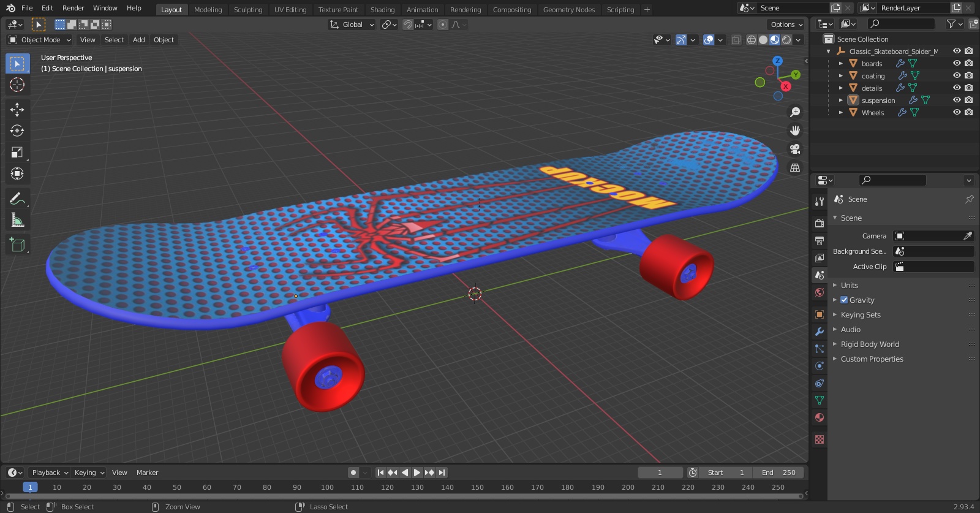Open the Object Data properties tab
Viewport: 980px width, 513px height.
[x=820, y=400]
